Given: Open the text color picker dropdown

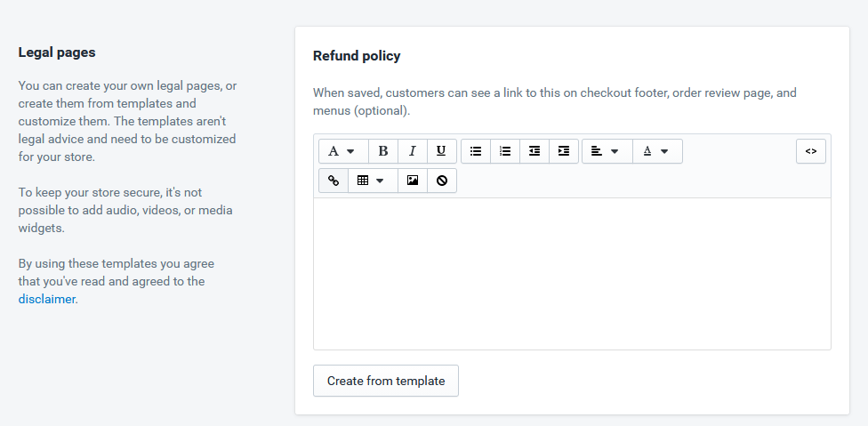Looking at the screenshot, I should click(657, 151).
